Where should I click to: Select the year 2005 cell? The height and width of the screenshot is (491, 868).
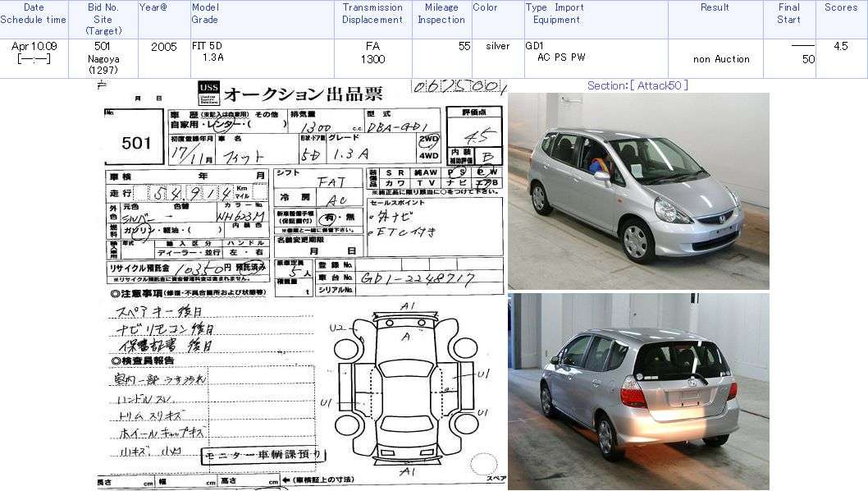(164, 47)
